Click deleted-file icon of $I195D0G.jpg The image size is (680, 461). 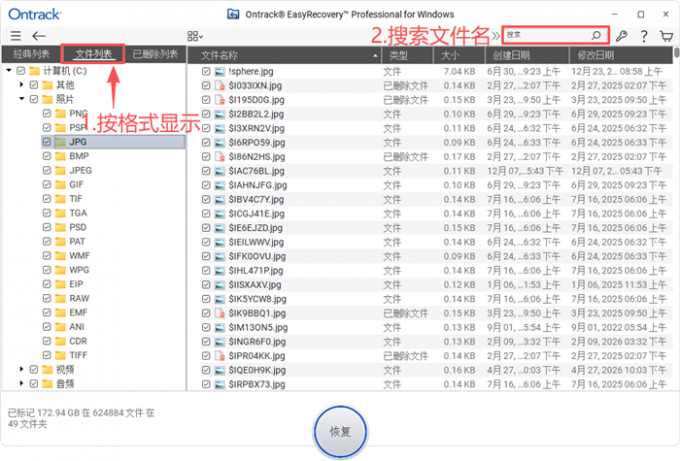pos(220,100)
